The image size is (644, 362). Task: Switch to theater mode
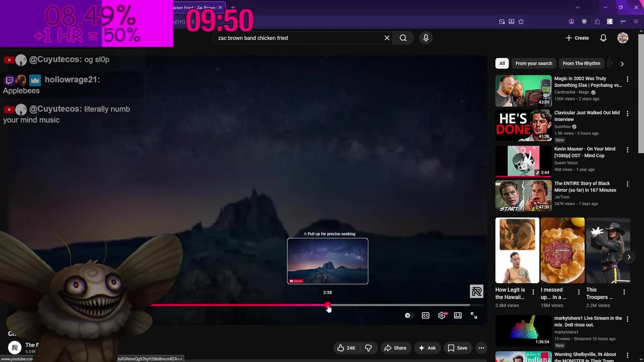(x=458, y=315)
